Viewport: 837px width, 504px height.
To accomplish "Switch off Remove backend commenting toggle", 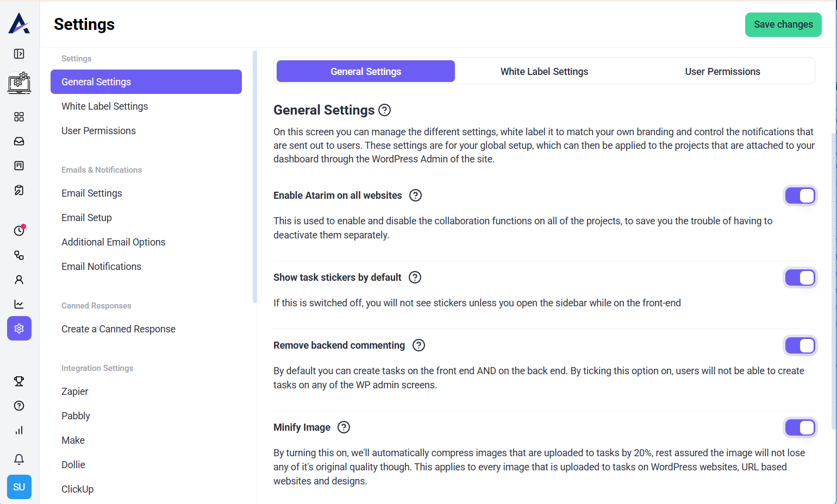I will tap(800, 345).
